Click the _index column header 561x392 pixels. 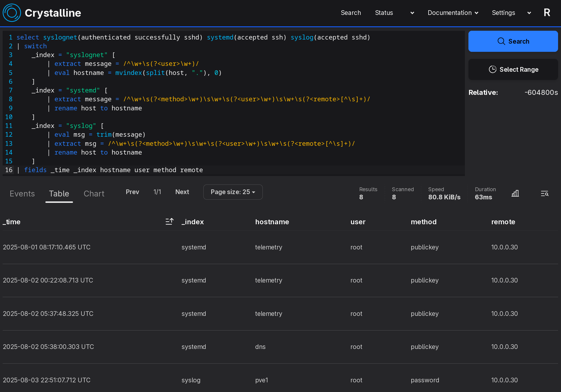193,222
